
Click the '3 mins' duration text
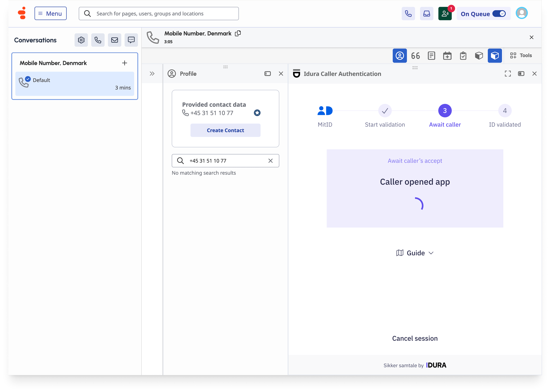[123, 88]
